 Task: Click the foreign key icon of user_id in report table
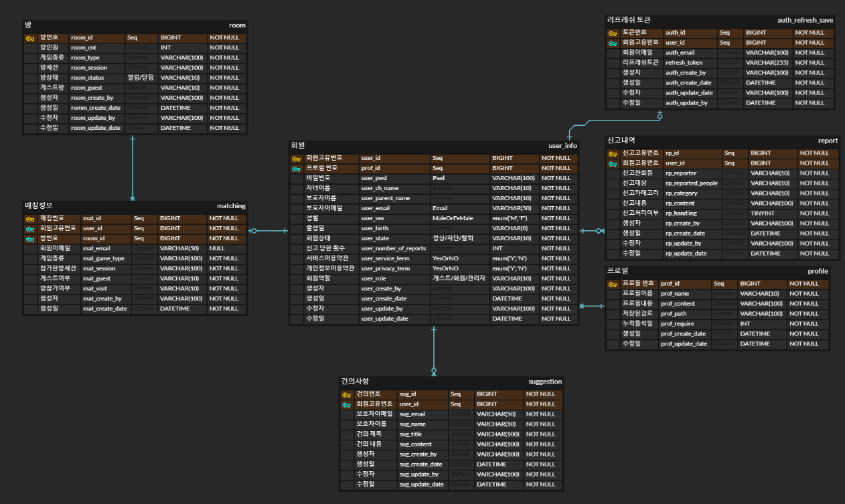[613, 163]
